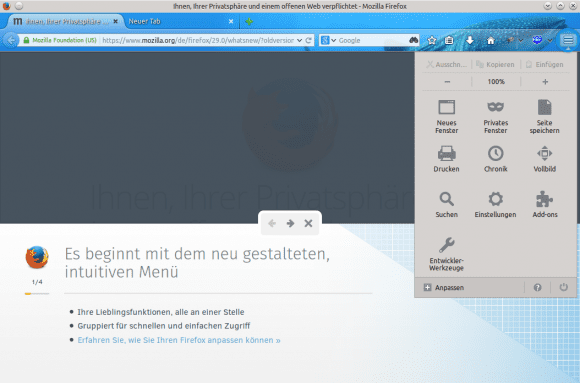Open the hamburger menu button
This screenshot has height=383, width=580.
pos(568,40)
